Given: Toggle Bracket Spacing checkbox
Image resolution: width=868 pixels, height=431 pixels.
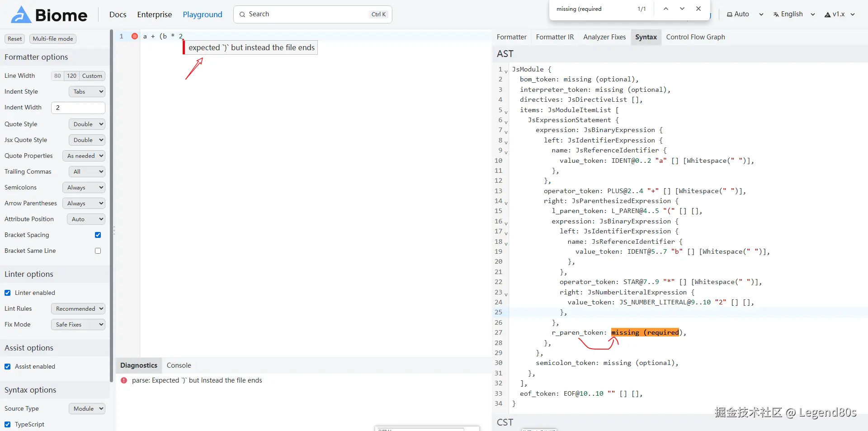Looking at the screenshot, I should (x=98, y=235).
